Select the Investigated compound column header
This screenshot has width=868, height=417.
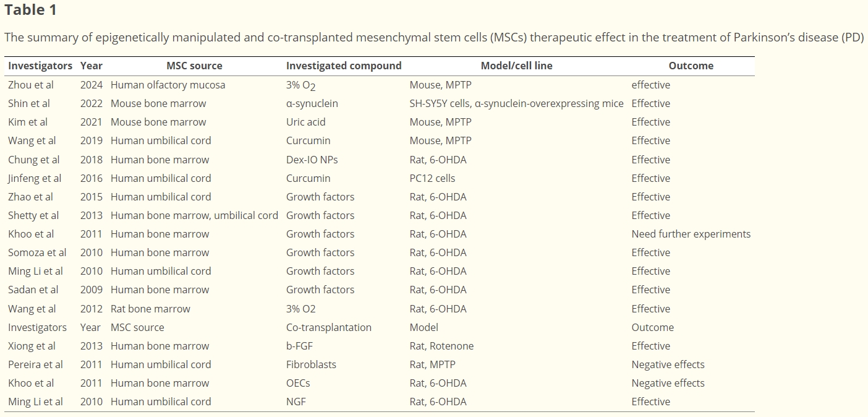[x=344, y=66]
